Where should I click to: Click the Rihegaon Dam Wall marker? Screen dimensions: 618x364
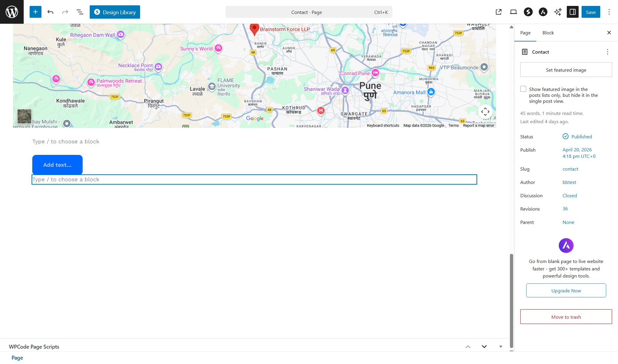(x=120, y=34)
